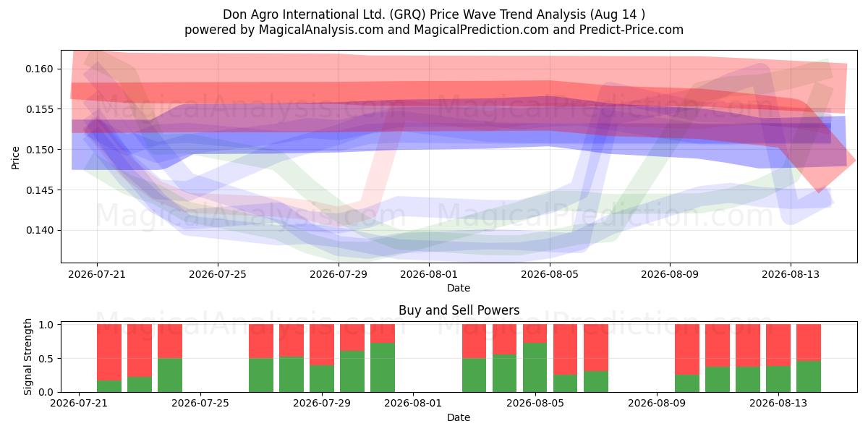
Task: Click 2026-07-21 on the price chart axis
Action: pos(97,274)
